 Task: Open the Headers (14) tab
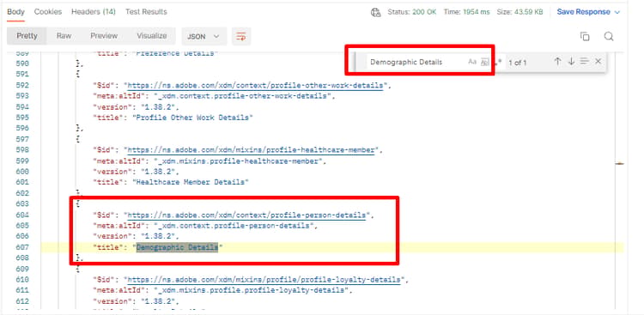(x=94, y=12)
